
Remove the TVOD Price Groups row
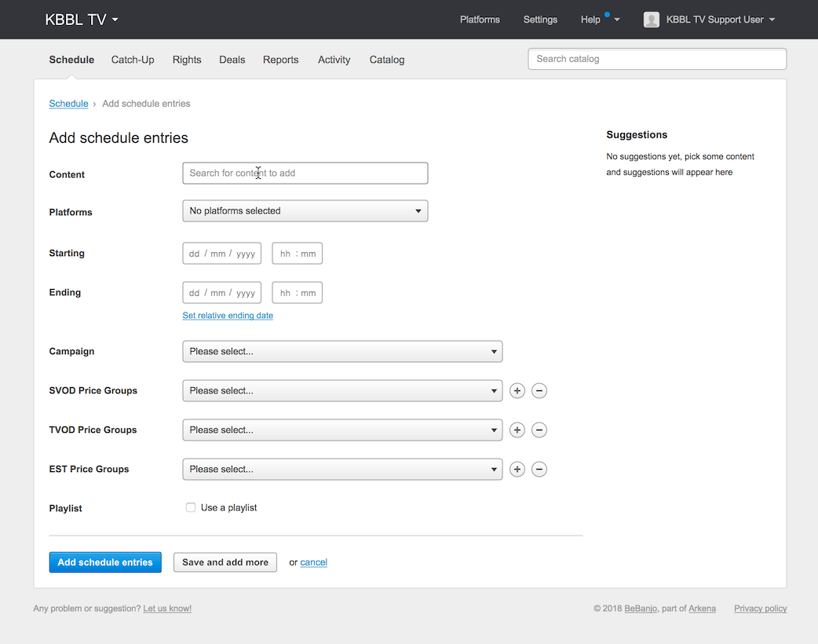pyautogui.click(x=539, y=430)
